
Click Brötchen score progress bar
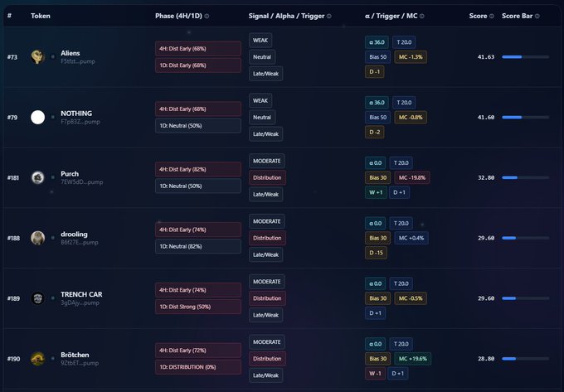coord(526,359)
